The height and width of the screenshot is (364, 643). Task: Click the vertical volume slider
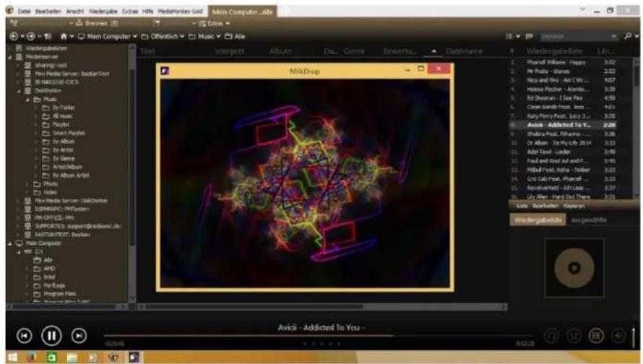[634, 336]
